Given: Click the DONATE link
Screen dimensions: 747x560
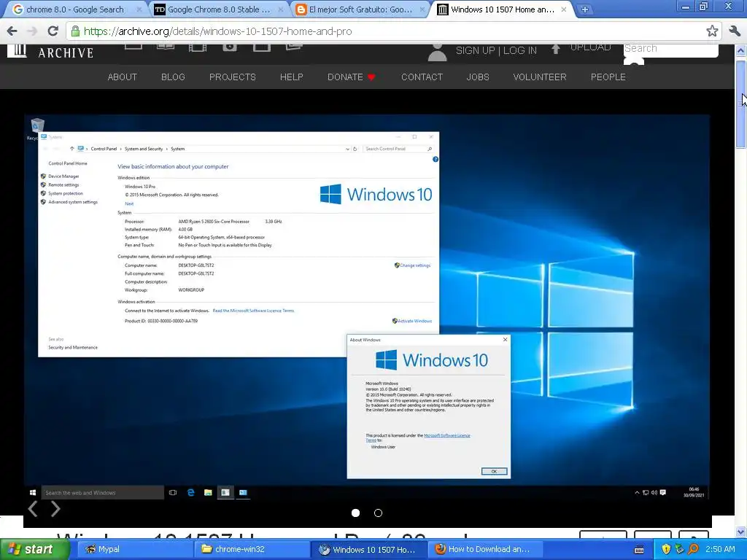Looking at the screenshot, I should click(351, 77).
